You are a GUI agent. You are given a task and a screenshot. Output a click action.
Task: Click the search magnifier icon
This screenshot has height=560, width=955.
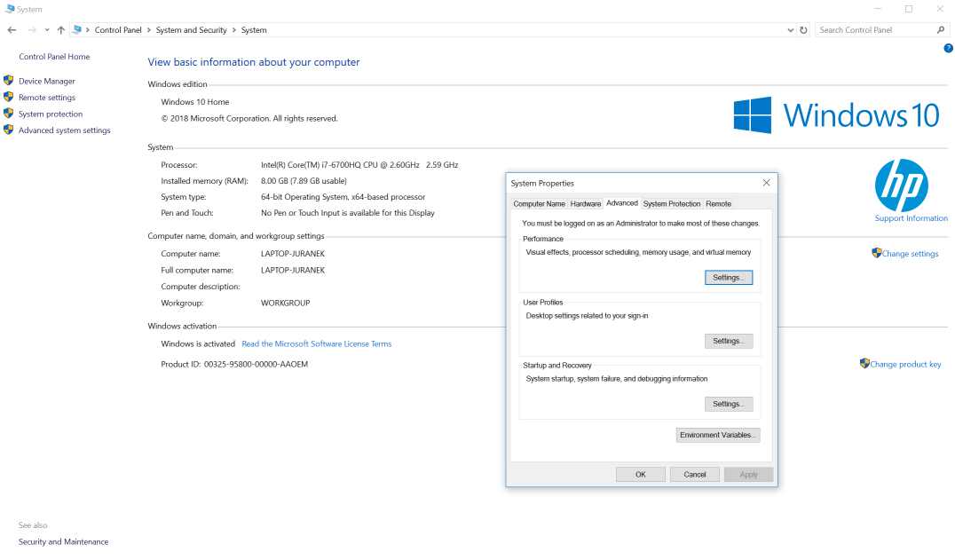(941, 30)
